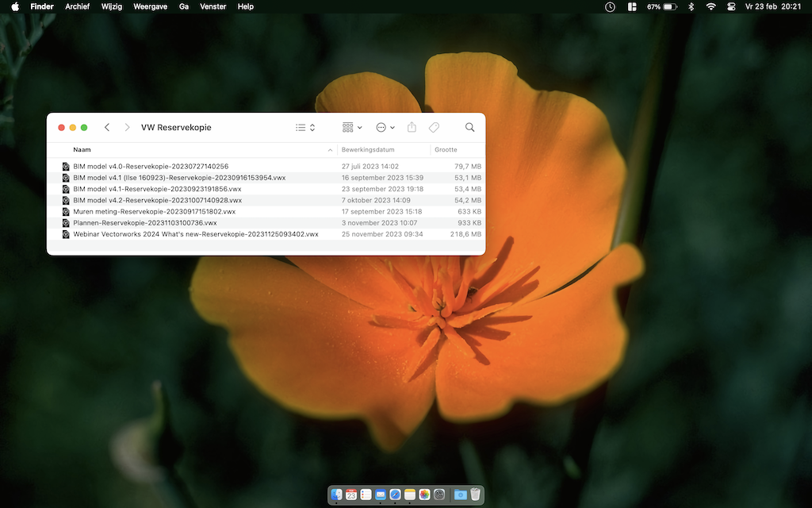Open the Wijzig menu
The width and height of the screenshot is (812, 508).
pos(111,6)
